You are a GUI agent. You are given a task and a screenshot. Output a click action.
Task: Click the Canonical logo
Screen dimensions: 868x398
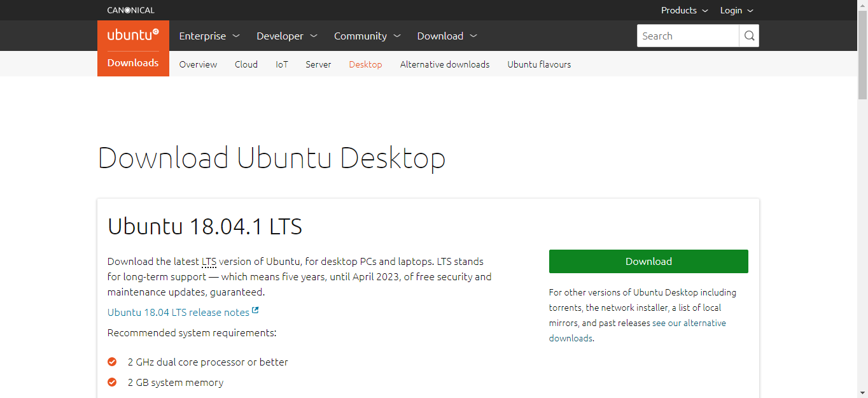point(130,10)
